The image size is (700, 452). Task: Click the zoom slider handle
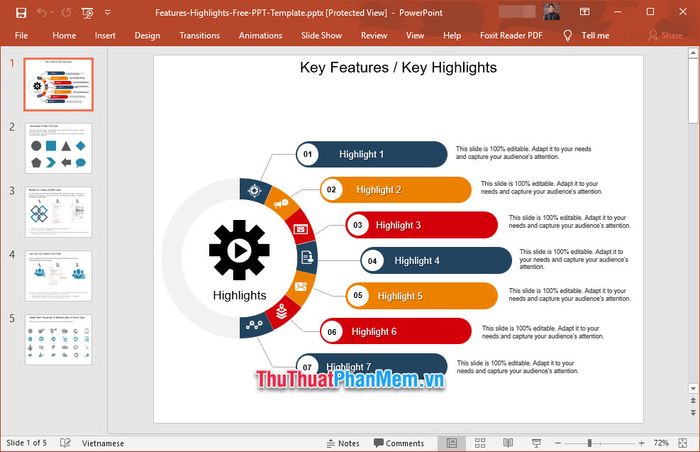click(589, 443)
